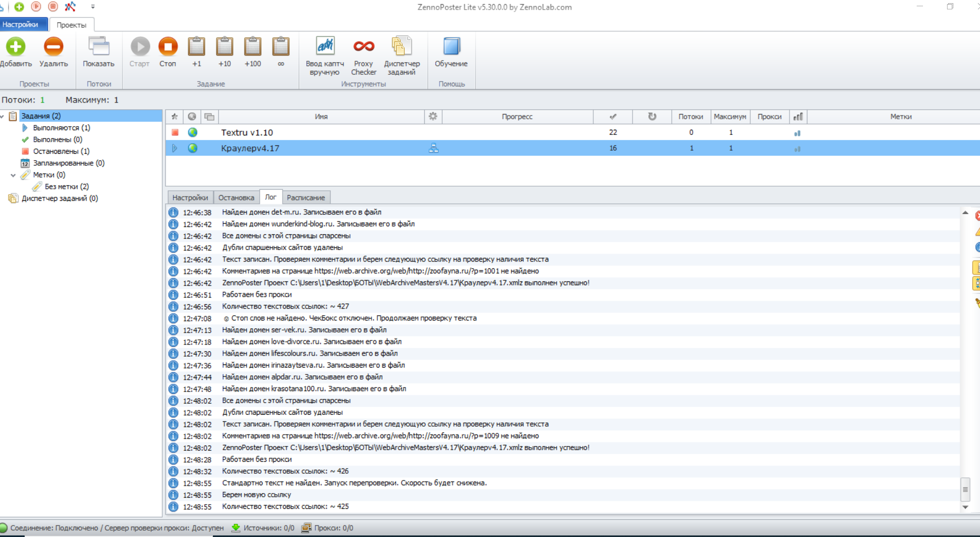Click the orange Стоп task button
The height and width of the screenshot is (537, 980).
pyautogui.click(x=168, y=47)
